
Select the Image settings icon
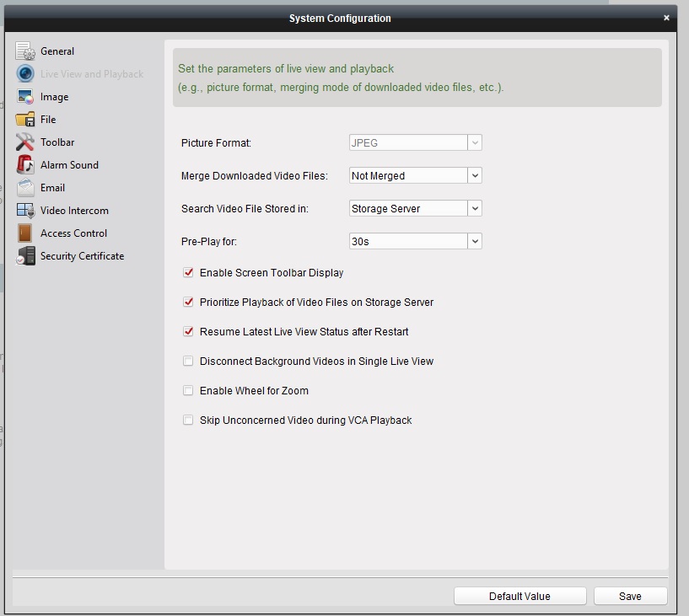[25, 97]
